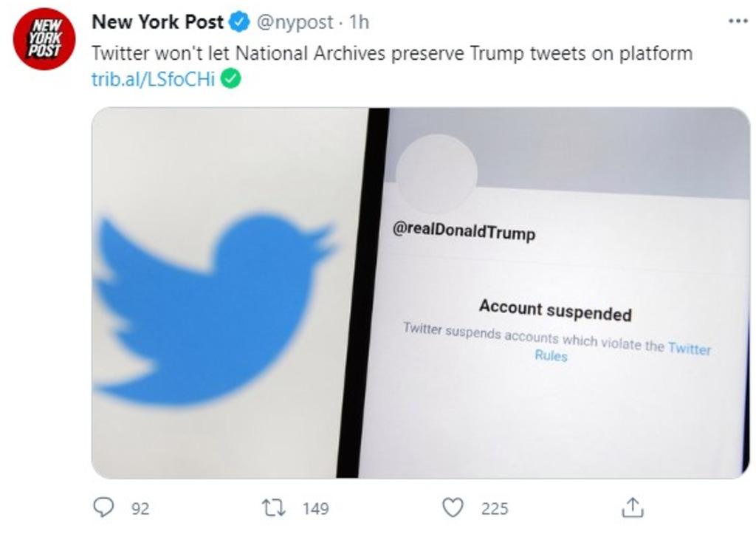The width and height of the screenshot is (756, 534).
Task: Click the tweet headline text about National Archives
Action: [x=391, y=54]
